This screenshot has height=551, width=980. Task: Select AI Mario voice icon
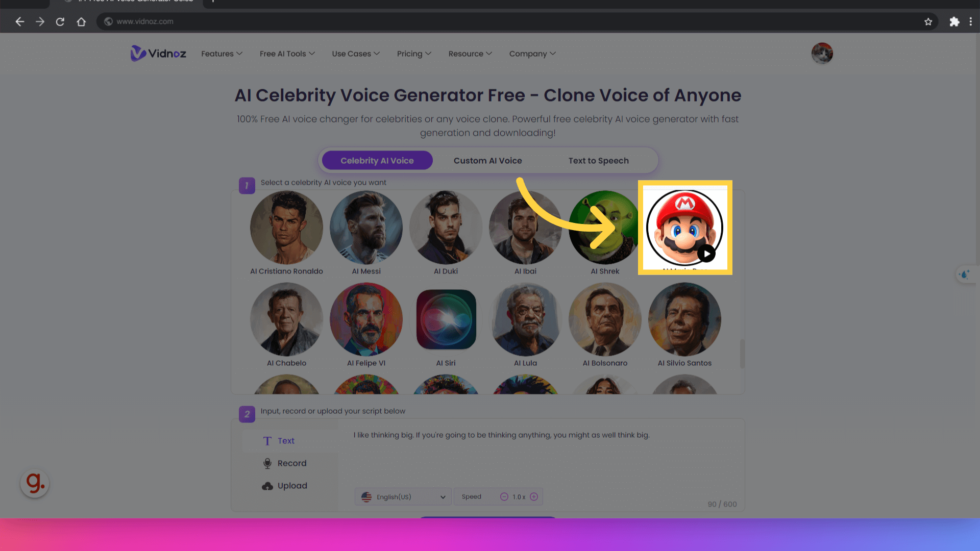[x=684, y=228]
